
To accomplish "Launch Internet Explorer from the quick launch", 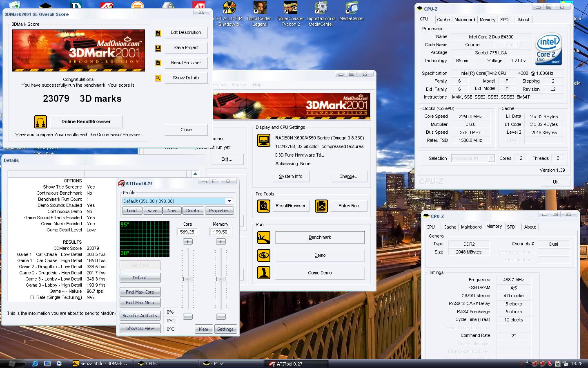I will [35, 363].
